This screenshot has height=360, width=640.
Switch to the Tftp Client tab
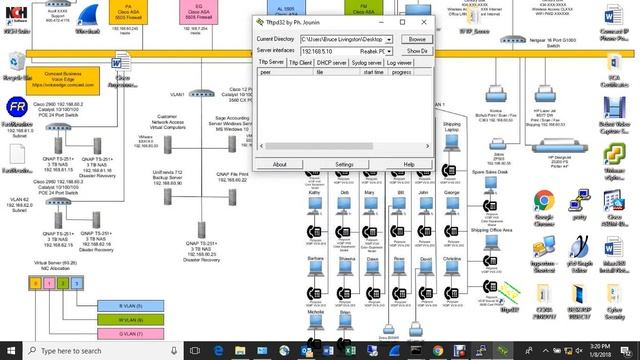(300, 63)
